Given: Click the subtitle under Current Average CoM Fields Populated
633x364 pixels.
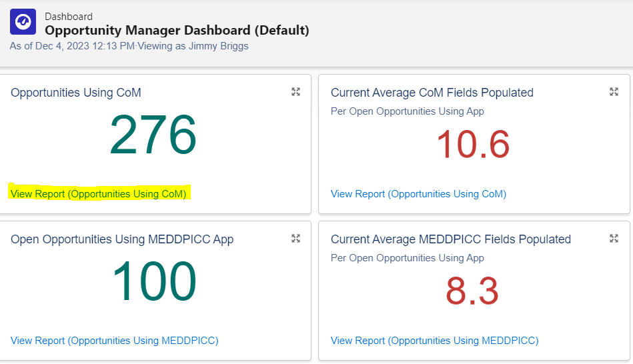Looking at the screenshot, I should (x=407, y=111).
